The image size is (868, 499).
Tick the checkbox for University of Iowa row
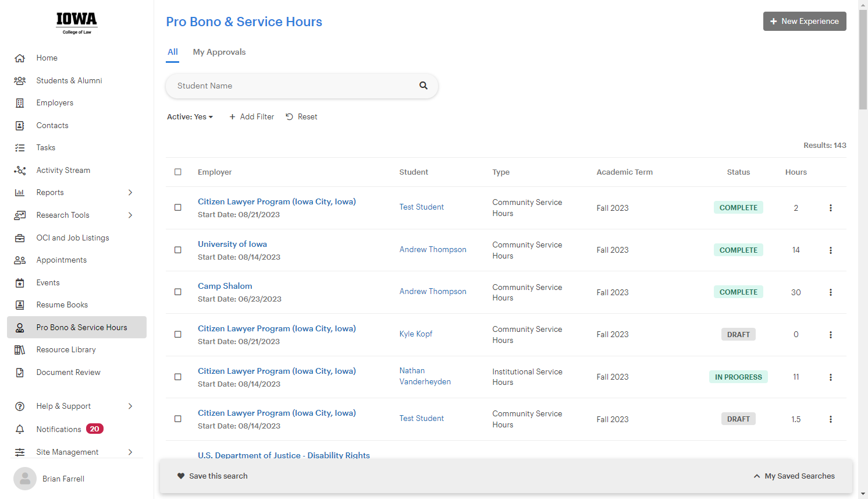178,250
